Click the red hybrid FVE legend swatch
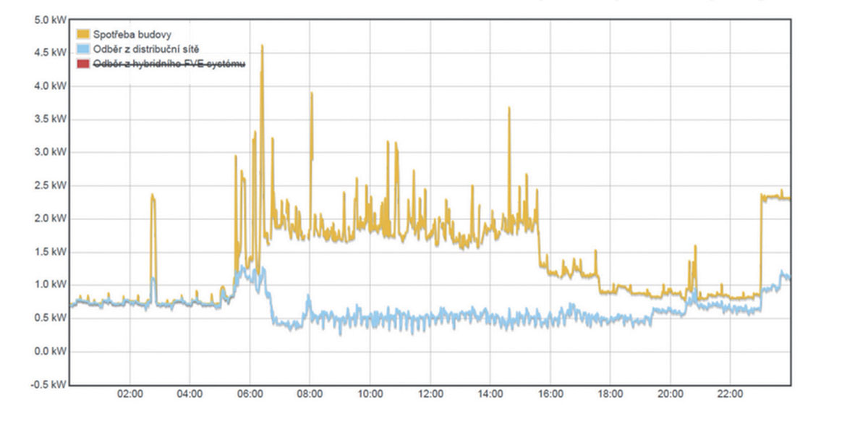 coord(83,64)
